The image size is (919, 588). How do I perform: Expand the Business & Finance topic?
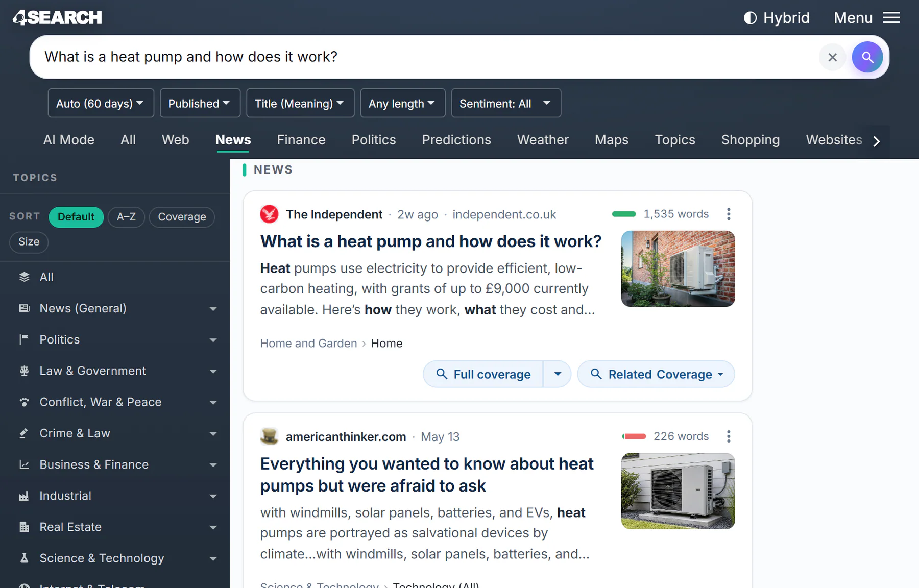(213, 465)
